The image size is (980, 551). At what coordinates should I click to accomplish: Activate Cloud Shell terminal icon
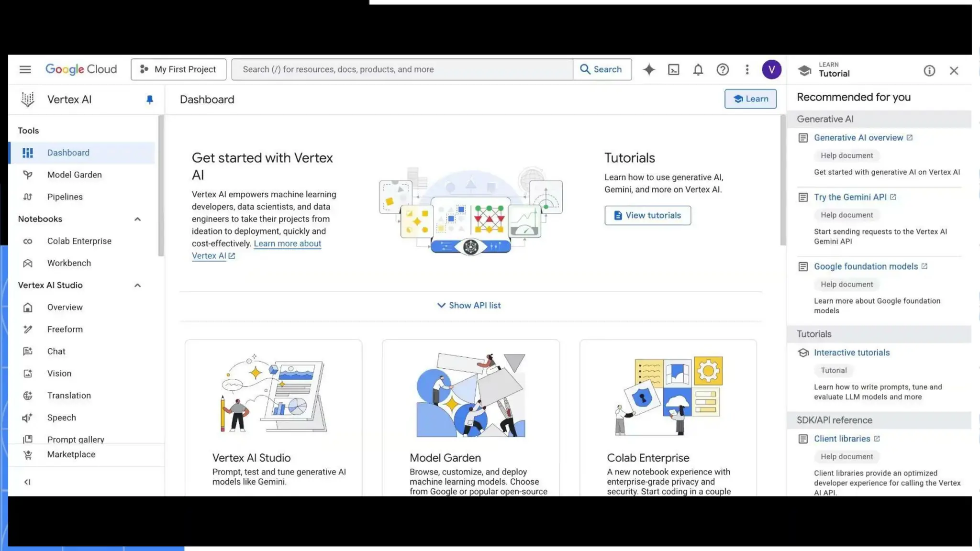[673, 70]
